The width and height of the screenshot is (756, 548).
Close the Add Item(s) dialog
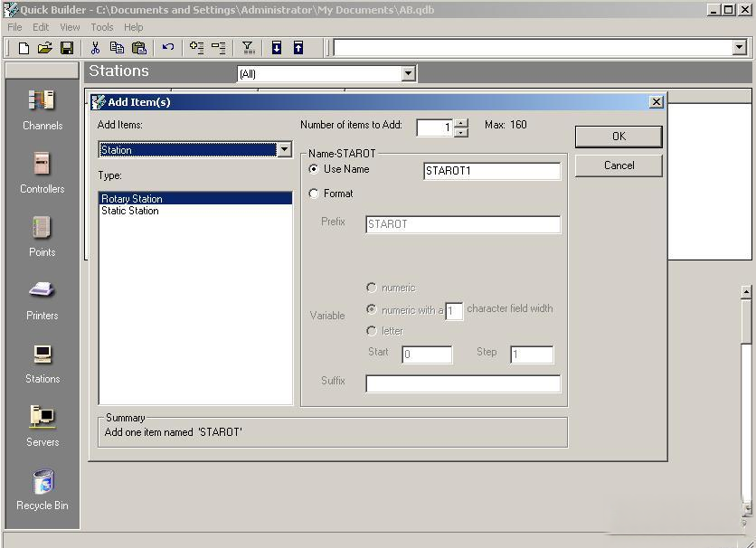[x=657, y=102]
